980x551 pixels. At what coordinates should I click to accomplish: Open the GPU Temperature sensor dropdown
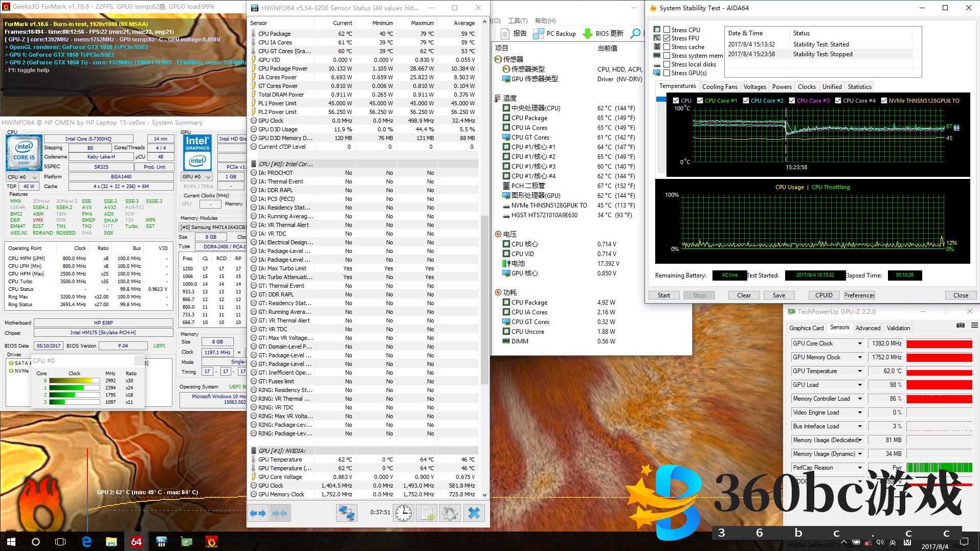860,371
